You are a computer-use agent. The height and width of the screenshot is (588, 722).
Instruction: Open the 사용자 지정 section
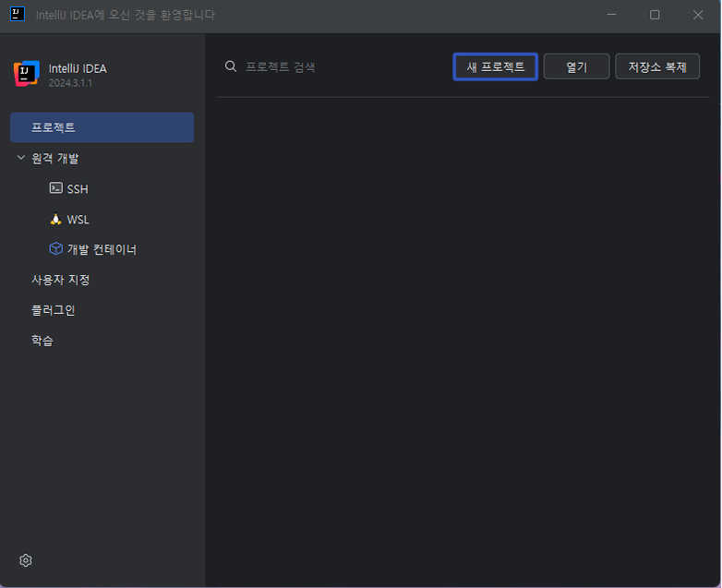(60, 280)
